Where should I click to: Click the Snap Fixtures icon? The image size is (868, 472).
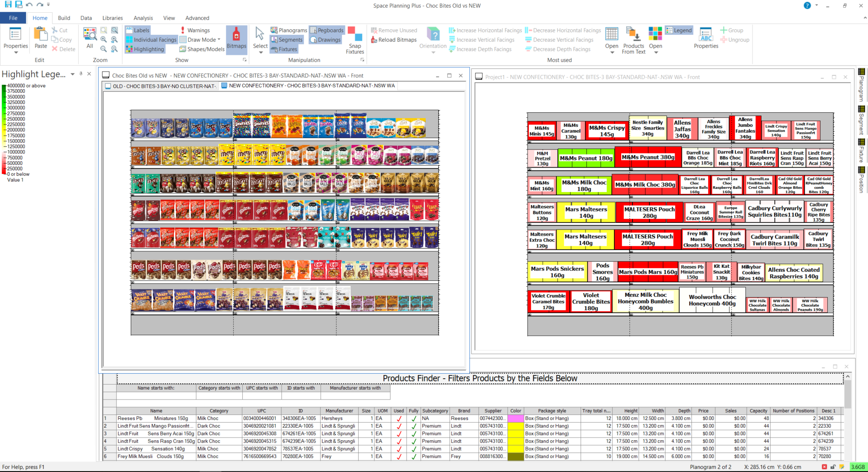coord(355,34)
